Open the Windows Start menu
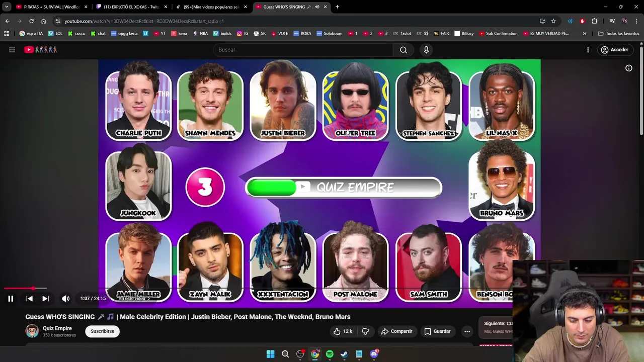The height and width of the screenshot is (362, 644). (270, 354)
